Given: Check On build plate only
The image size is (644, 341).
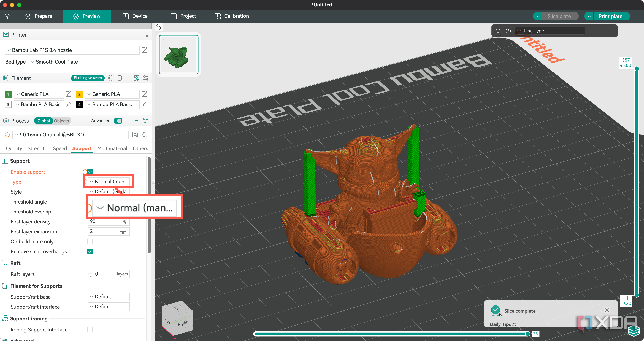Looking at the screenshot, I should tap(90, 241).
